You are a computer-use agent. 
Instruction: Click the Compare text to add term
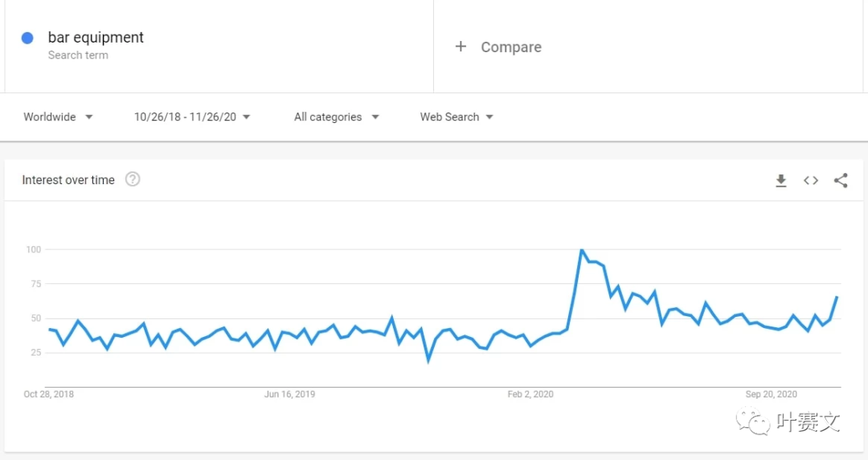[x=511, y=47]
